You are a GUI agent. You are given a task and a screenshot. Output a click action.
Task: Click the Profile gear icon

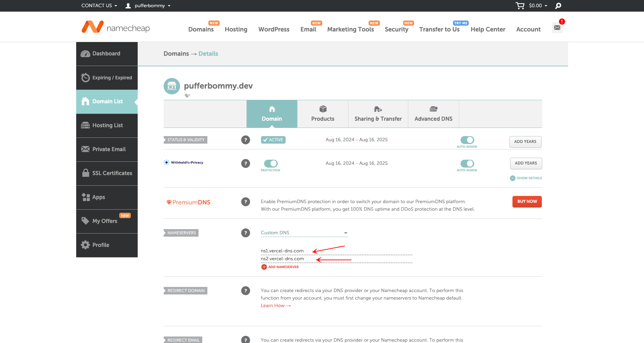click(85, 245)
